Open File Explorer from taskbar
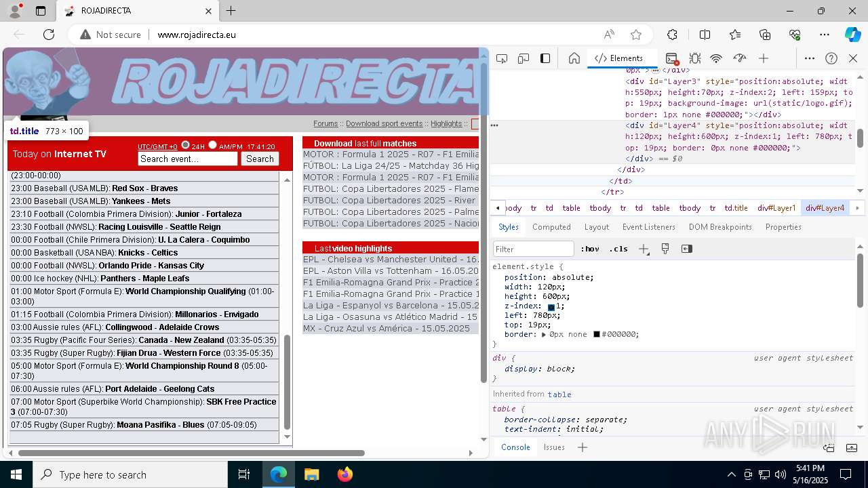Viewport: 868px width, 488px height. pos(311,474)
